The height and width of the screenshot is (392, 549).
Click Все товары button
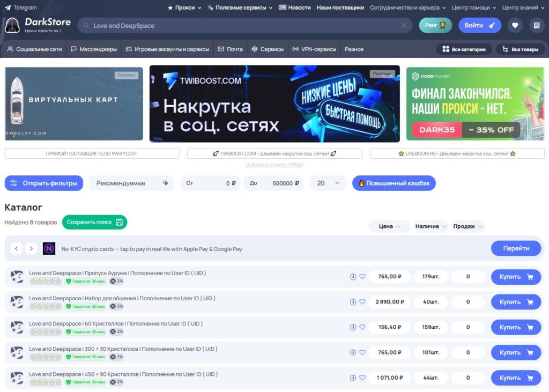(x=520, y=49)
